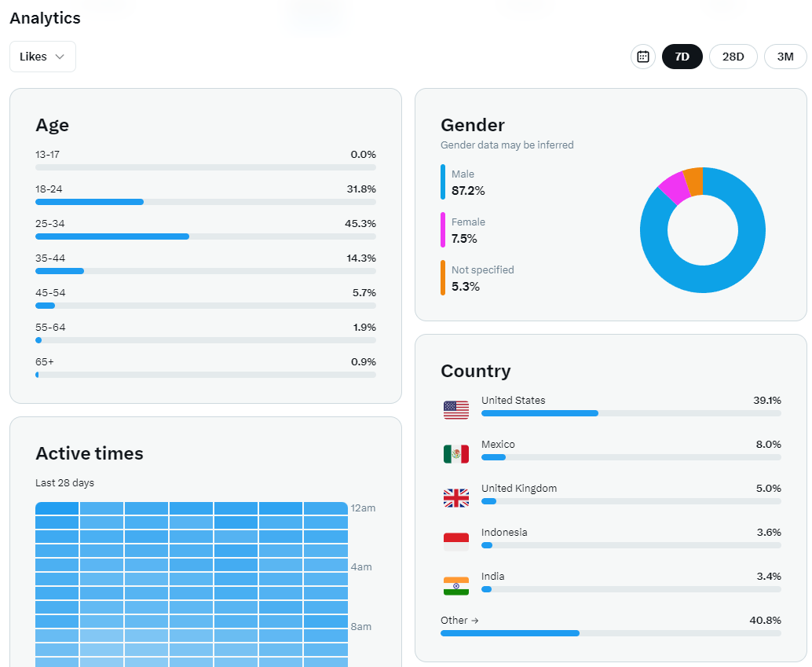Switch to the 3M time range
Screen dimensions: 812x667
(785, 57)
